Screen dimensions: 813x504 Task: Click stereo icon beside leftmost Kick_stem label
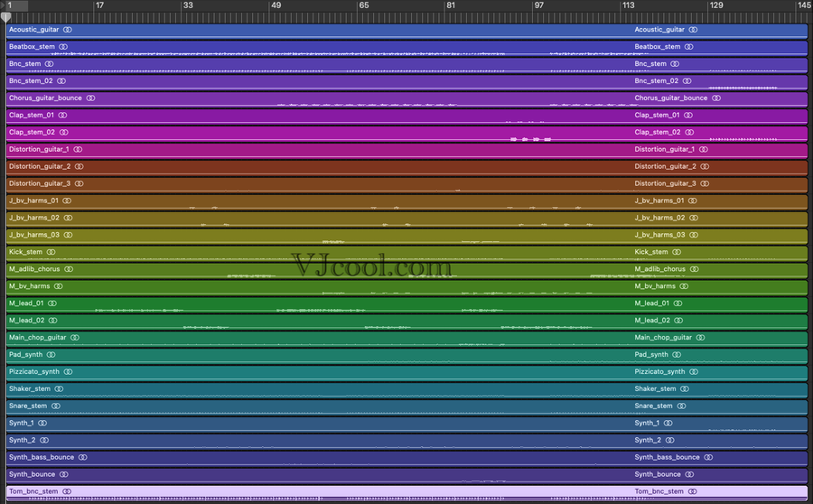[x=51, y=252]
